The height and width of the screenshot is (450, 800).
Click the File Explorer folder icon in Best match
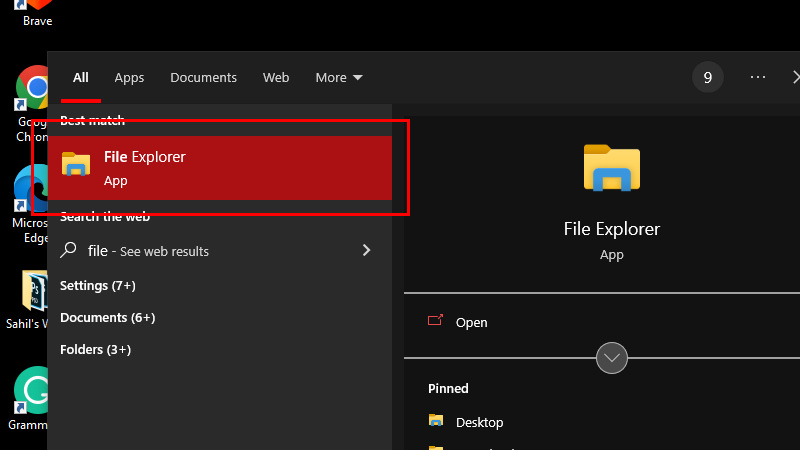point(76,164)
